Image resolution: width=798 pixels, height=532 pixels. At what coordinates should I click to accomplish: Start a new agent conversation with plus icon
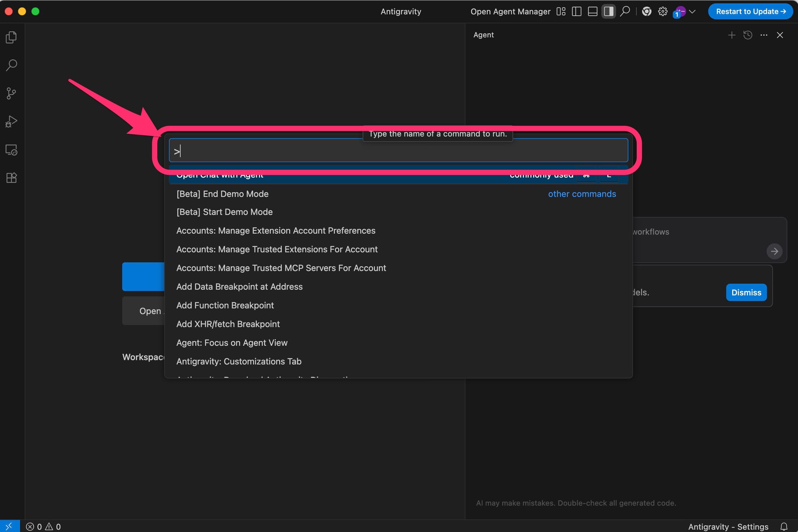click(x=732, y=35)
